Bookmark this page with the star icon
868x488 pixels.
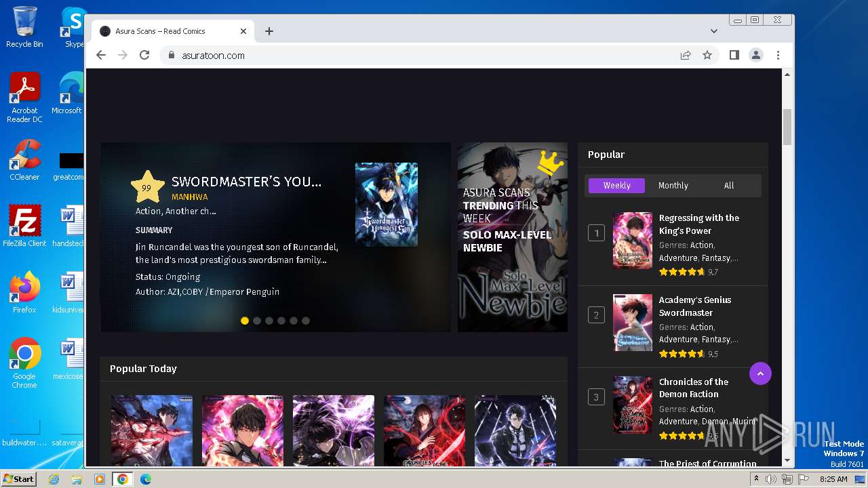pyautogui.click(x=707, y=56)
